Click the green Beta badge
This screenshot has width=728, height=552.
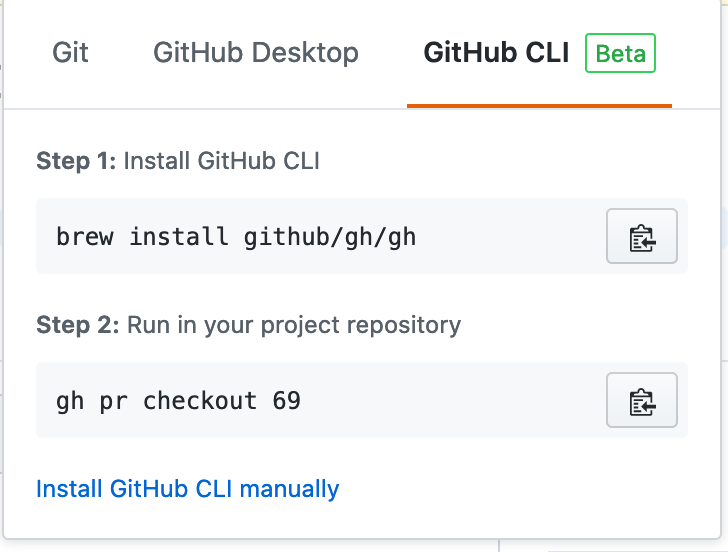620,53
